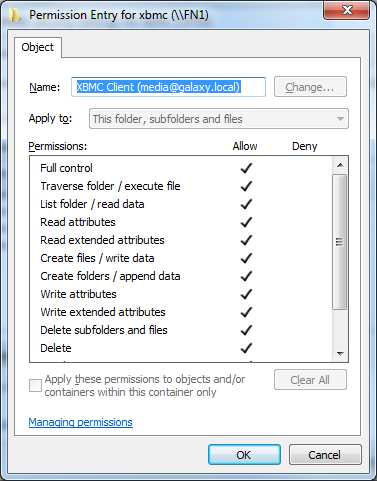Click the Cancel button

click(x=325, y=455)
